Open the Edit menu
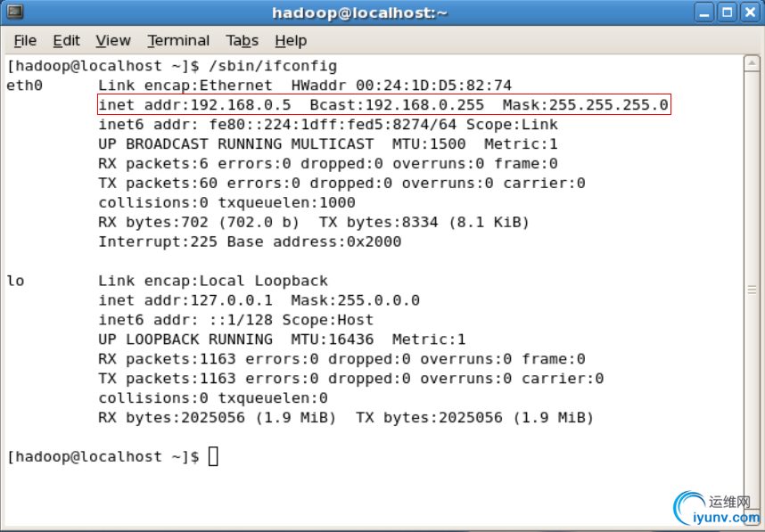 [x=66, y=40]
